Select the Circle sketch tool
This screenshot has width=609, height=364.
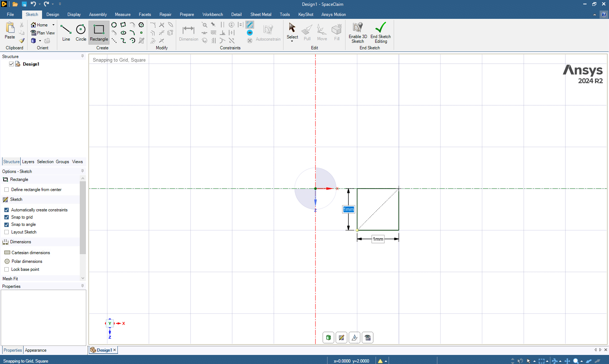[81, 33]
